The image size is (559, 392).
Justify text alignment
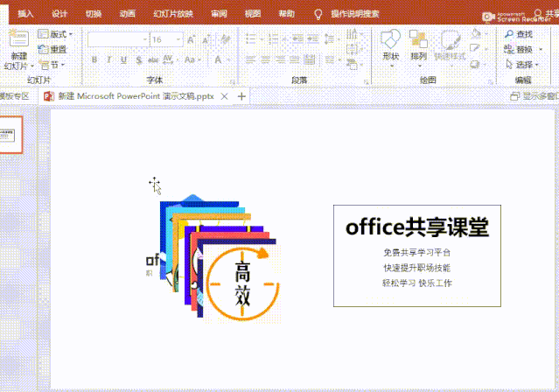pos(295,59)
